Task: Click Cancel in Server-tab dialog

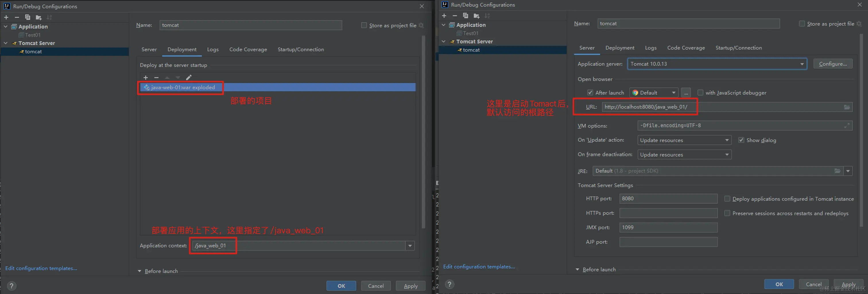Action: tap(813, 284)
